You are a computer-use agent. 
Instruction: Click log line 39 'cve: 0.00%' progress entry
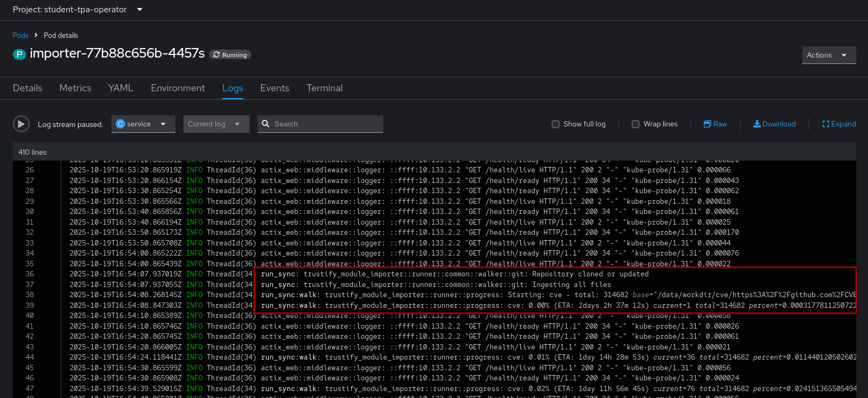point(558,305)
